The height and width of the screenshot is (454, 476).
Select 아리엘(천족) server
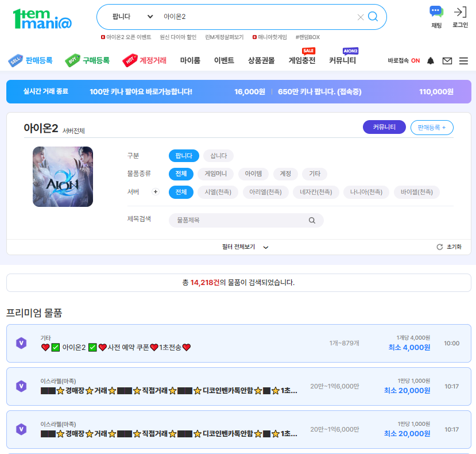click(265, 192)
